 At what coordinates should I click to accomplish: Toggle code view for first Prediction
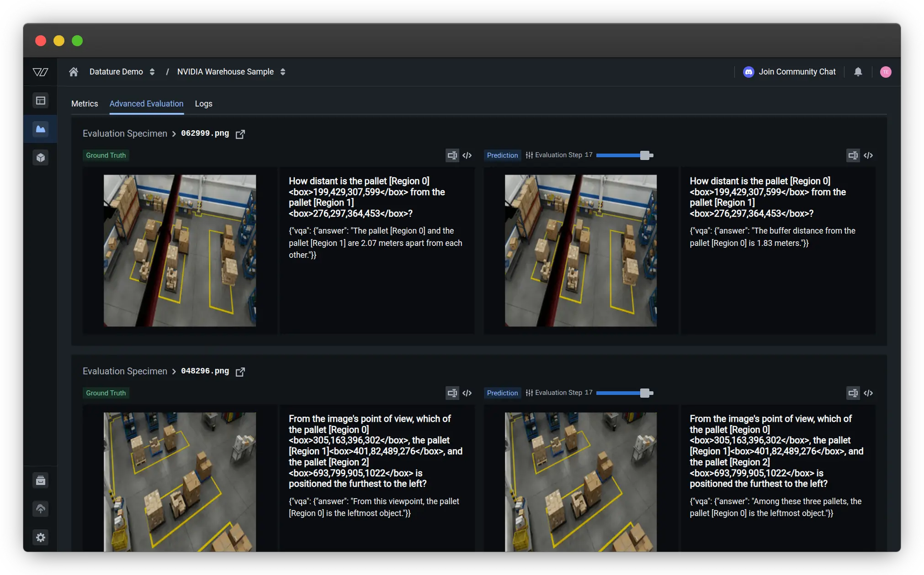point(868,155)
